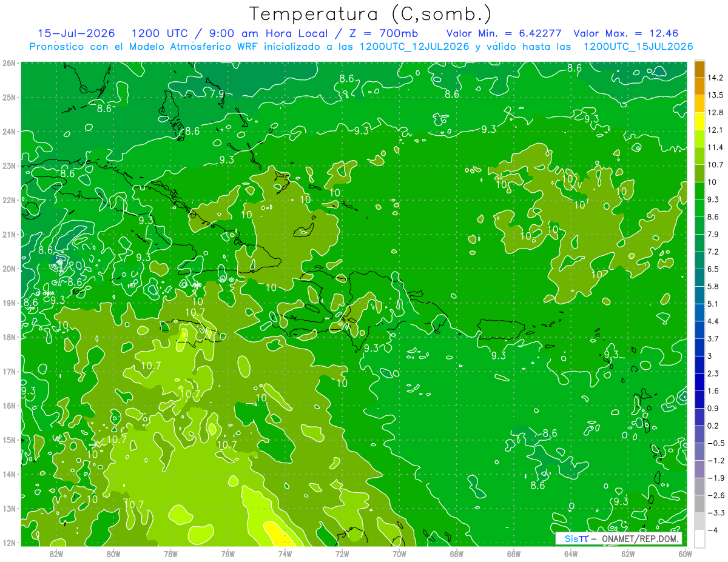This screenshot has height=562, width=728.
Task: Click the 15N latitude axis label
Action: [9, 440]
